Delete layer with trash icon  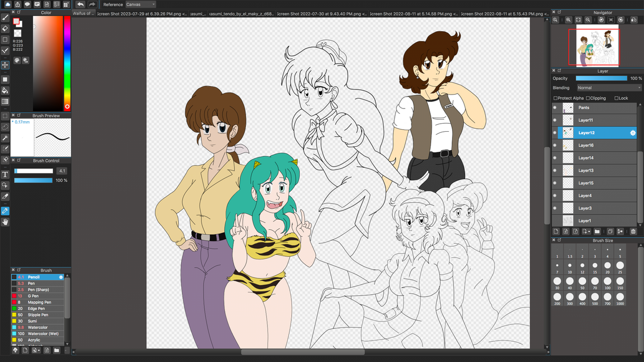coord(633,231)
